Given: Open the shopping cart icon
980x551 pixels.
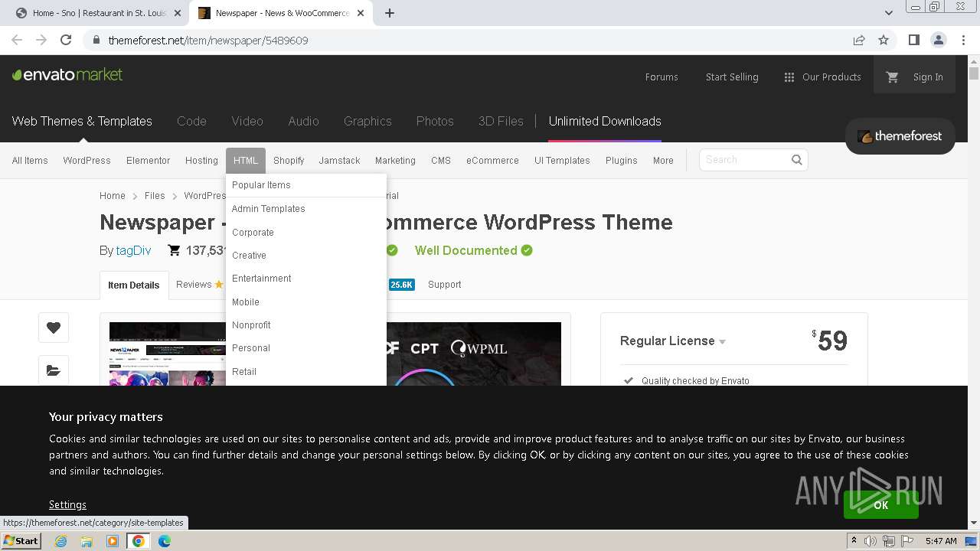Looking at the screenshot, I should click(892, 77).
